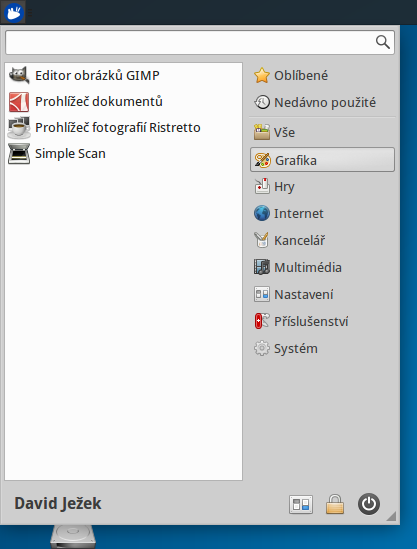
Task: Switch to Hry category
Action: pos(322,186)
